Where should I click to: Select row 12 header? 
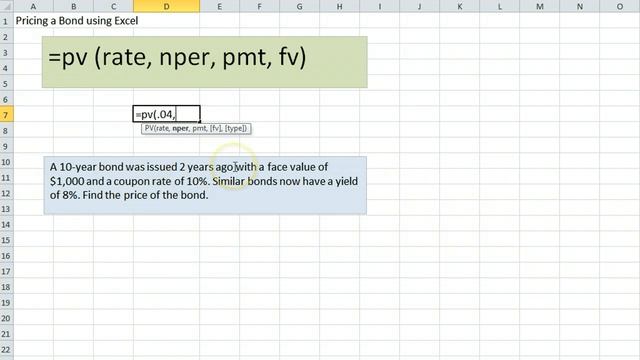pyautogui.click(x=7, y=193)
